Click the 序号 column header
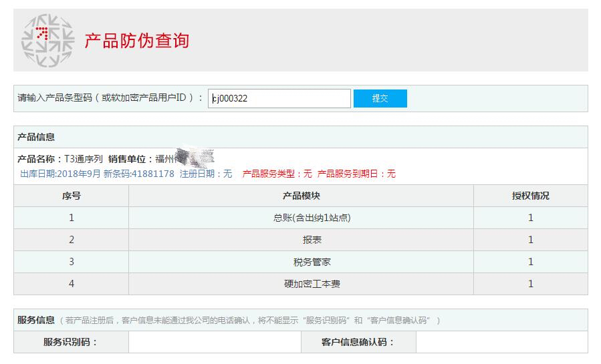601x364 pixels. coord(72,196)
